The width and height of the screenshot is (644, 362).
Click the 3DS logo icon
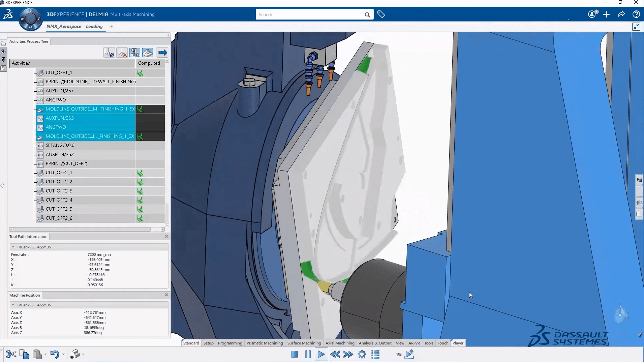click(x=8, y=14)
